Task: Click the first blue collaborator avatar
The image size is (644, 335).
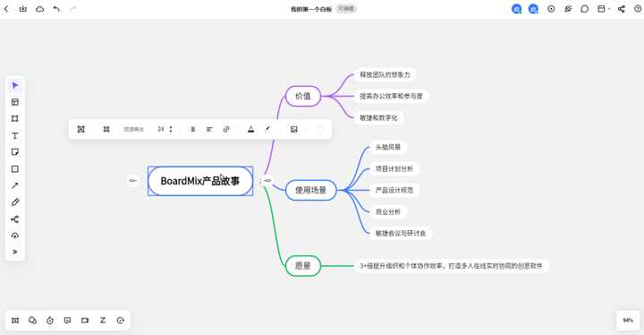Action: click(517, 9)
